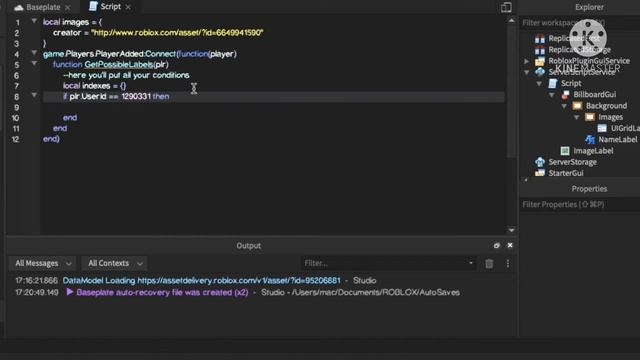Click the asset URL string on line 2
The height and width of the screenshot is (360, 640).
point(177,33)
